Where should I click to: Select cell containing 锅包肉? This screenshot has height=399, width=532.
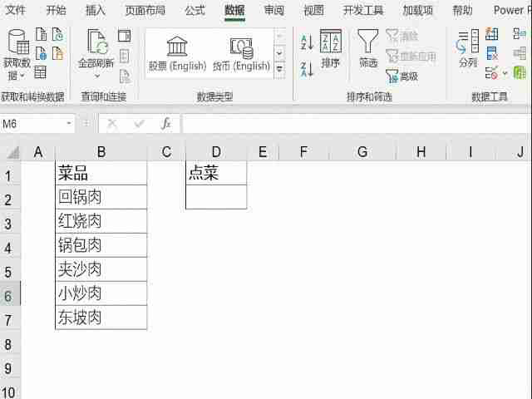(x=101, y=245)
